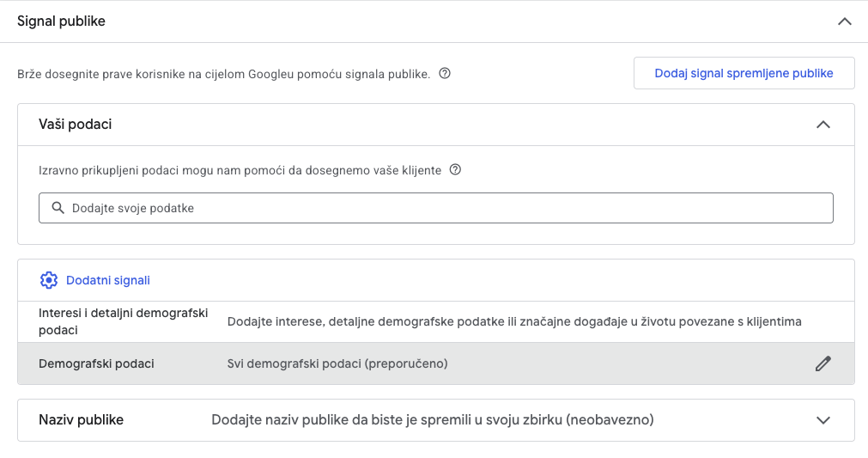Select Interesi i detaljni demografski podaci row label
Image resolution: width=868 pixels, height=458 pixels.
pyautogui.click(x=124, y=321)
